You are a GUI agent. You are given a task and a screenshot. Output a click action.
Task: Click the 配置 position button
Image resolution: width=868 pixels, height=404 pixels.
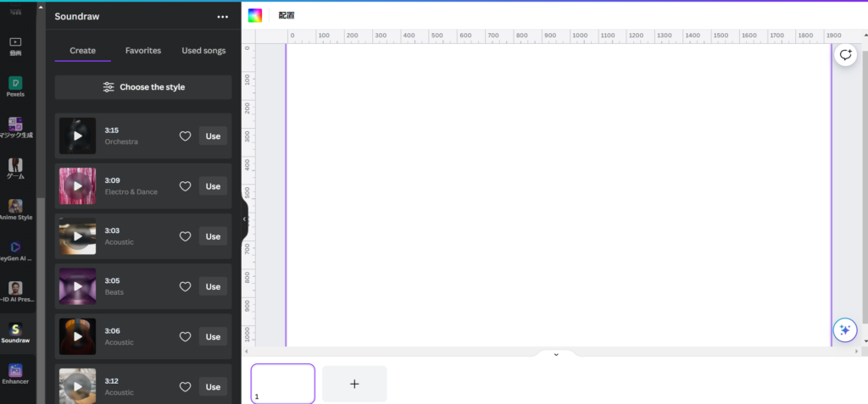tap(287, 15)
